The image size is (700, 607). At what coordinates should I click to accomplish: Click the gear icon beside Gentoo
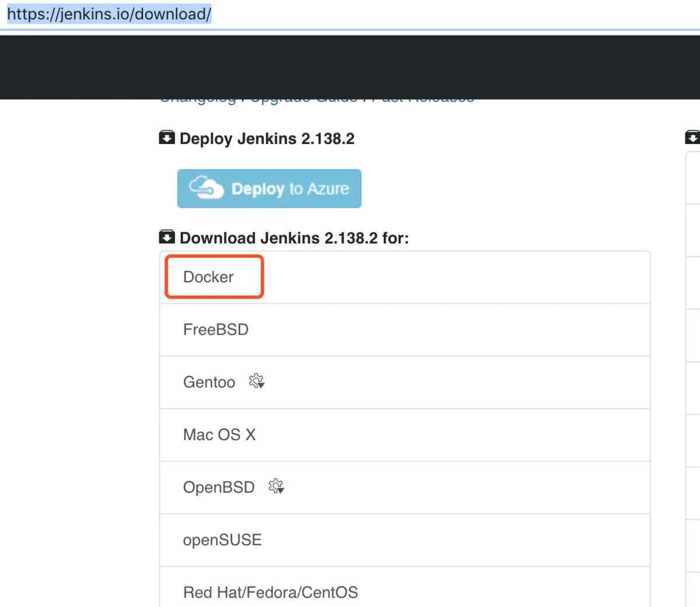pyautogui.click(x=257, y=381)
